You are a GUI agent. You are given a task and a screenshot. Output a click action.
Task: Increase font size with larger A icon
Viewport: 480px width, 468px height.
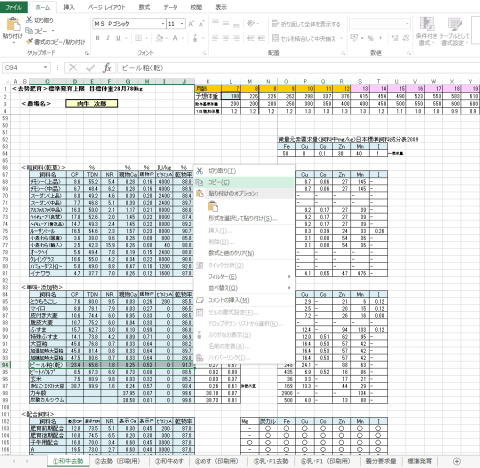[x=191, y=24]
